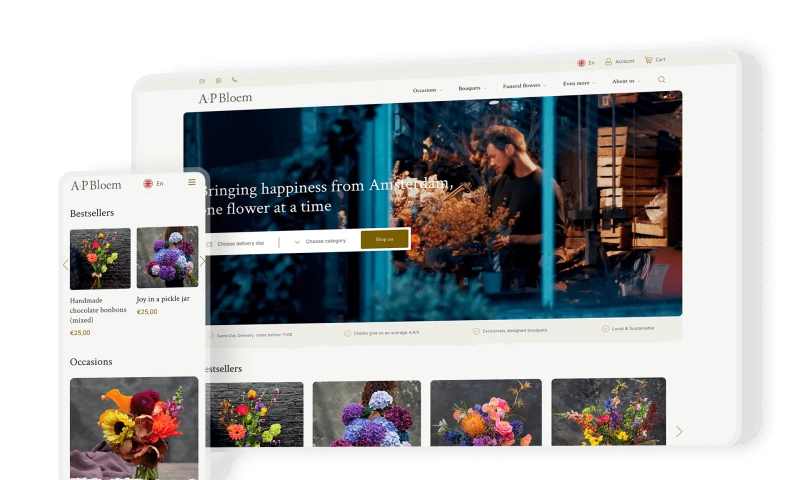Open the Account user icon on tablet
Viewport: 800px width, 480px height.
pyautogui.click(x=608, y=62)
